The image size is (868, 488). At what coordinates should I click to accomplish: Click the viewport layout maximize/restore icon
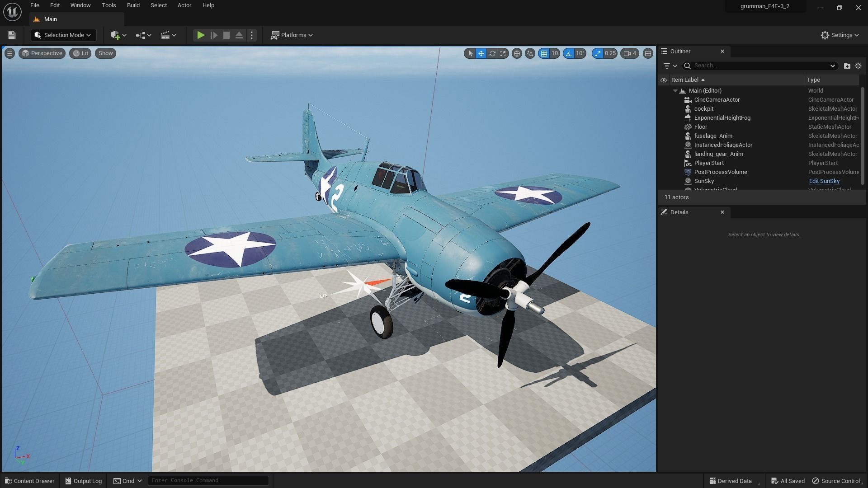tap(648, 53)
